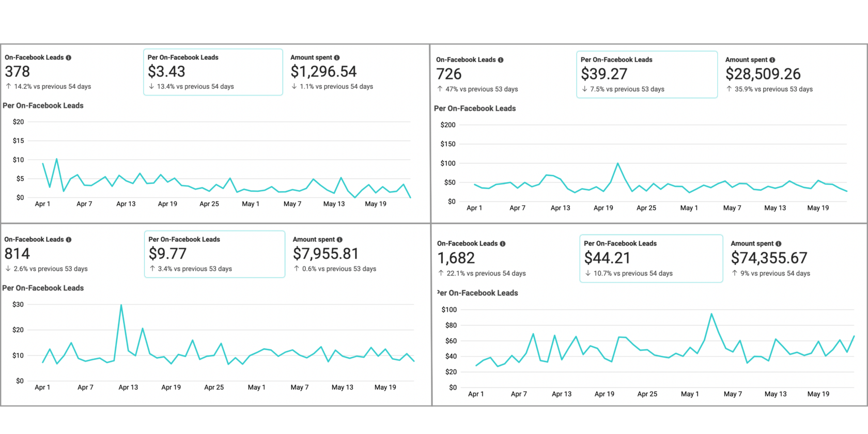Image resolution: width=868 pixels, height=434 pixels.
Task: Click '13.4% vs previous 54 days' text
Action: 195,87
